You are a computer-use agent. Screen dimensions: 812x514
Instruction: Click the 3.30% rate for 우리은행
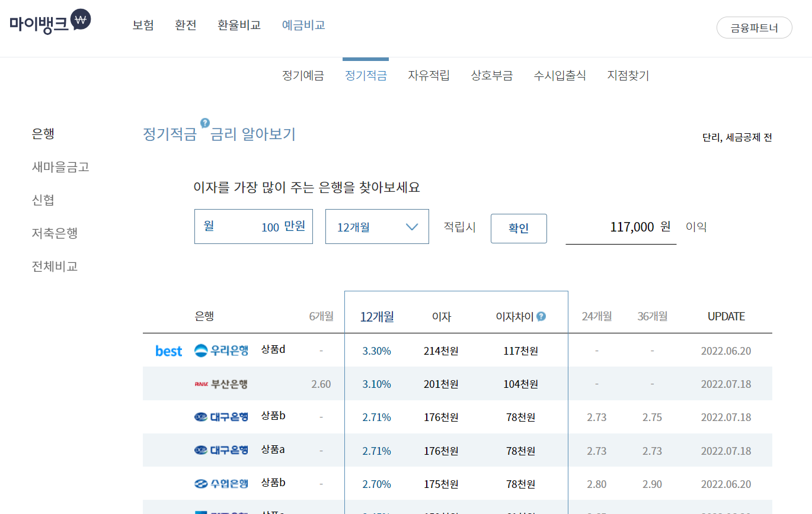(x=377, y=351)
